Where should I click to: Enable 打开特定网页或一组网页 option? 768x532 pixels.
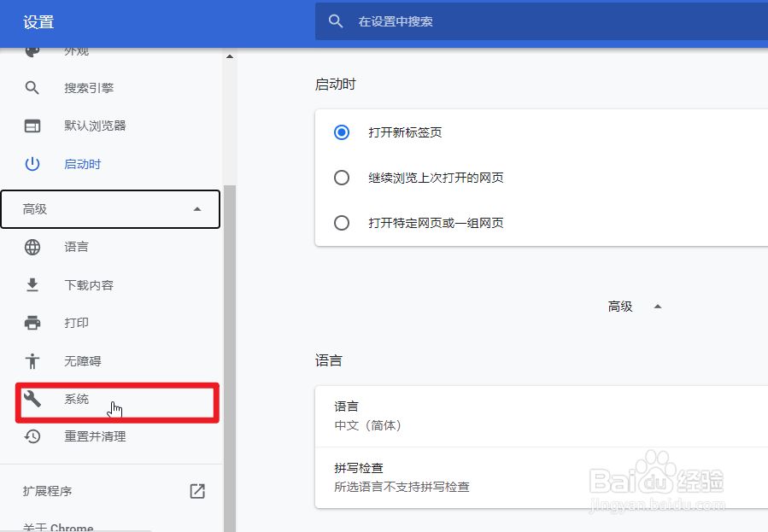pyautogui.click(x=342, y=223)
